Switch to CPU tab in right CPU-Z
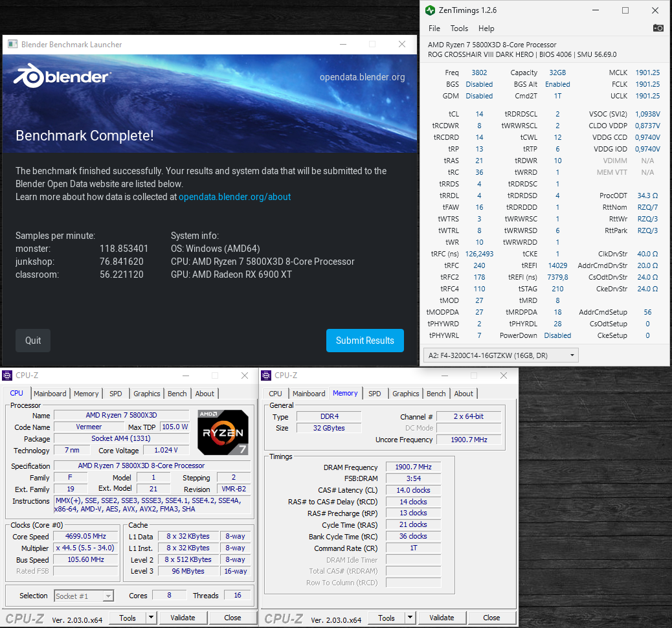This screenshot has height=628, width=672. click(x=275, y=394)
